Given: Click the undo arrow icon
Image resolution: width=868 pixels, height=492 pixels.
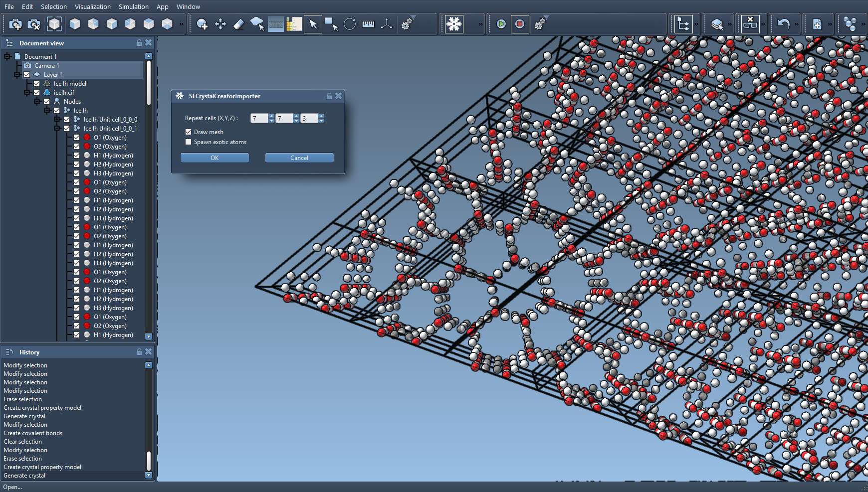Looking at the screenshot, I should click(783, 24).
